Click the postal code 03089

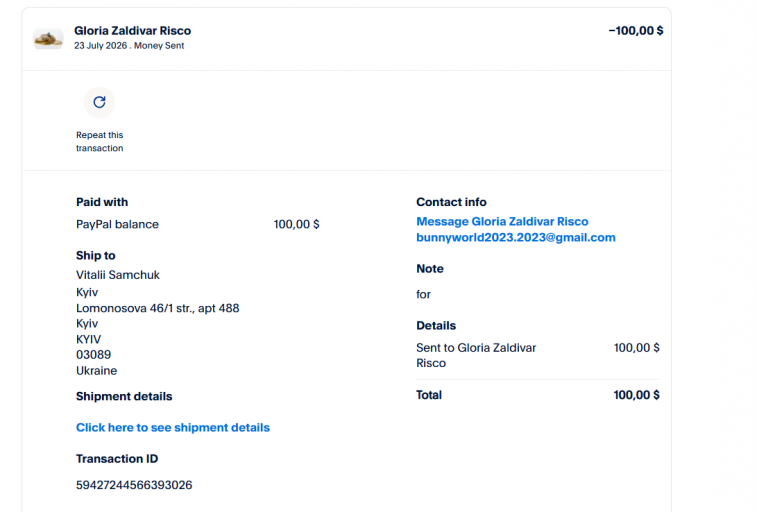pyautogui.click(x=94, y=355)
